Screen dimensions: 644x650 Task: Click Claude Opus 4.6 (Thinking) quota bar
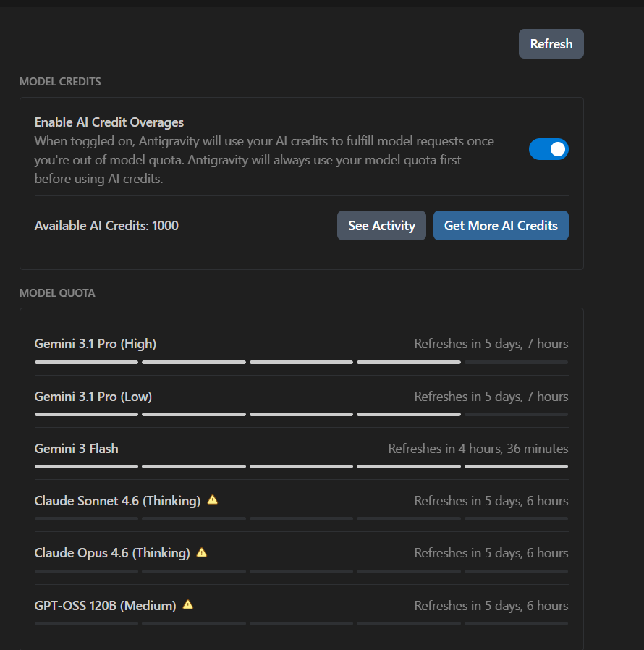pyautogui.click(x=301, y=571)
